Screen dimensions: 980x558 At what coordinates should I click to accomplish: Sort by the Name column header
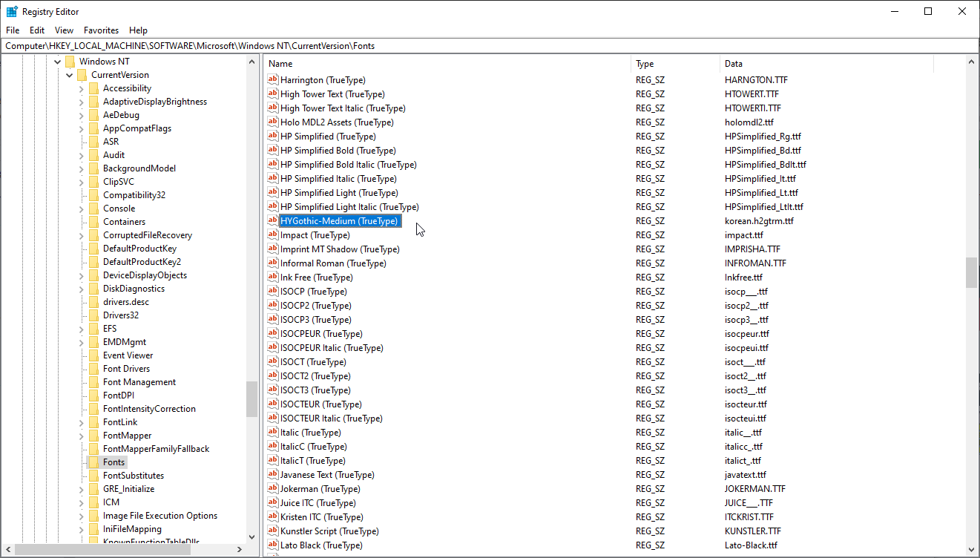[447, 64]
